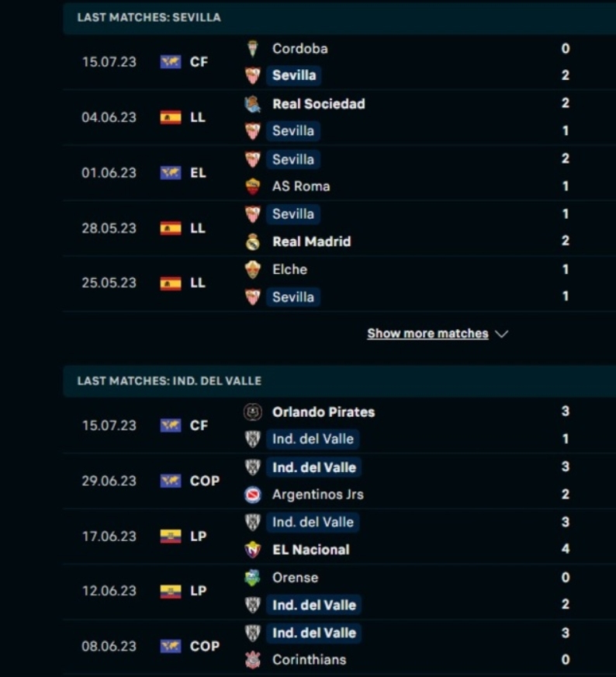Open the Show more matches link
Image resolution: width=616 pixels, height=677 pixels.
427,334
